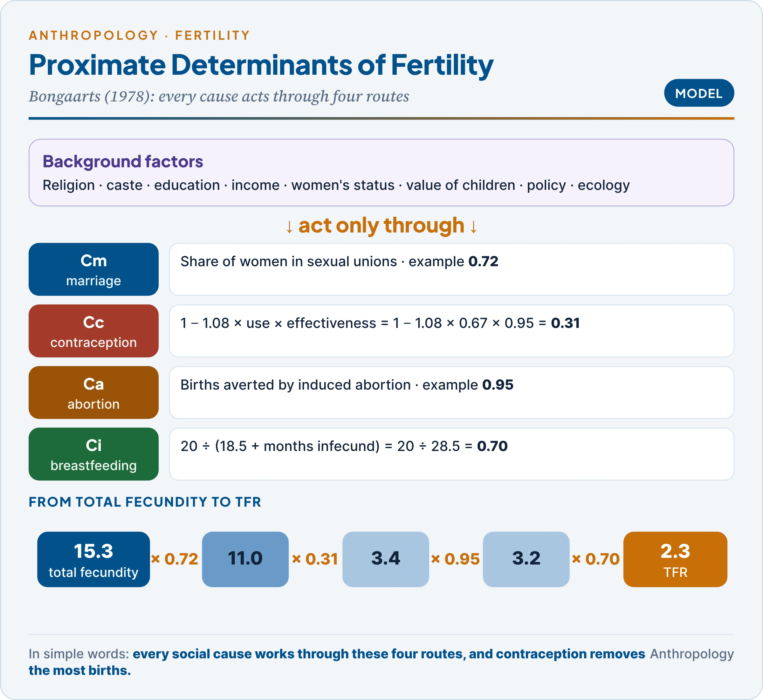763x700 pixels.
Task: Click the 3.2 value box
Action: 526,559
